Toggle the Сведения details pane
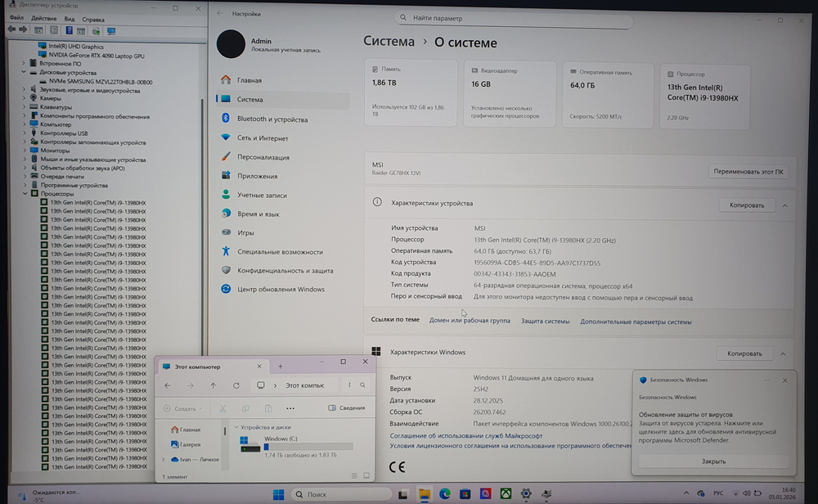This screenshot has height=504, width=818. pos(347,408)
